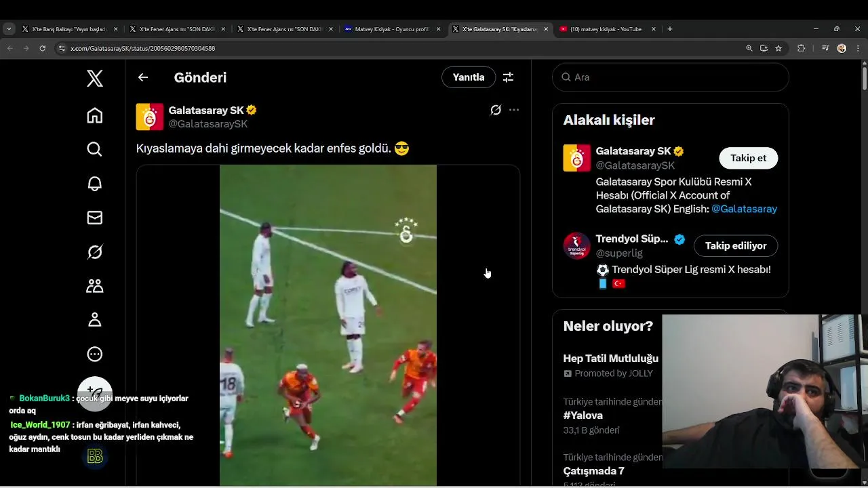The height and width of the screenshot is (488, 868).
Task: Open the post's three-dot more menu
Action: coord(514,110)
